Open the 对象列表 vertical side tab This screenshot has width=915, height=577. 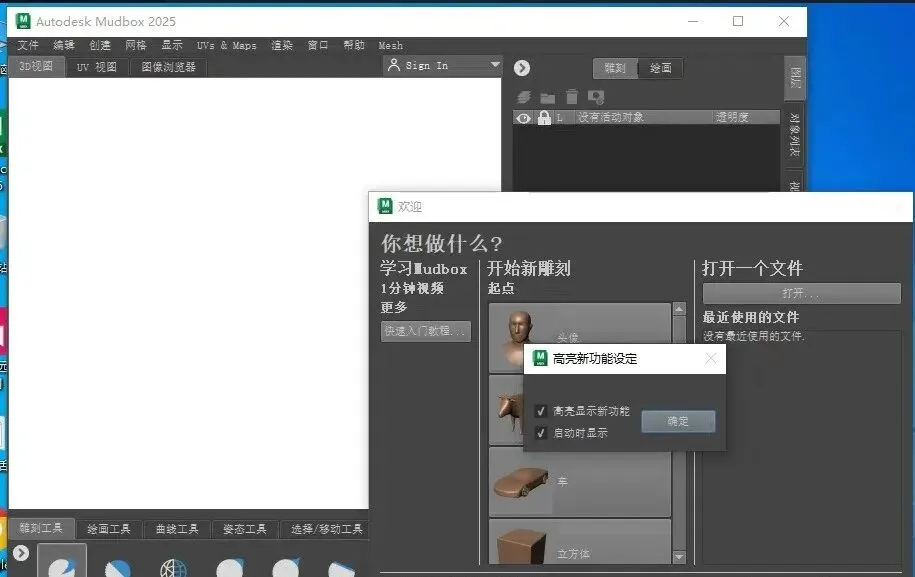pos(794,135)
